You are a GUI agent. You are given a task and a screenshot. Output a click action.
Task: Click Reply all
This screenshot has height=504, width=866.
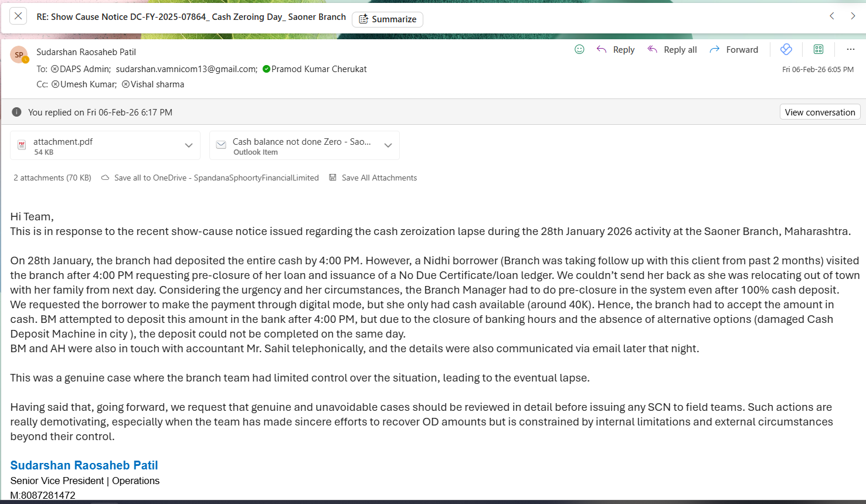[x=672, y=50]
